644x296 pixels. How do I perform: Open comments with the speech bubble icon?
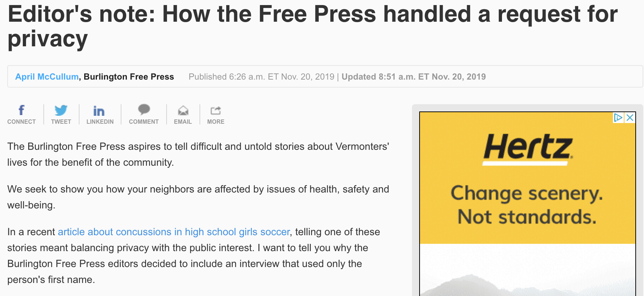coord(144,110)
